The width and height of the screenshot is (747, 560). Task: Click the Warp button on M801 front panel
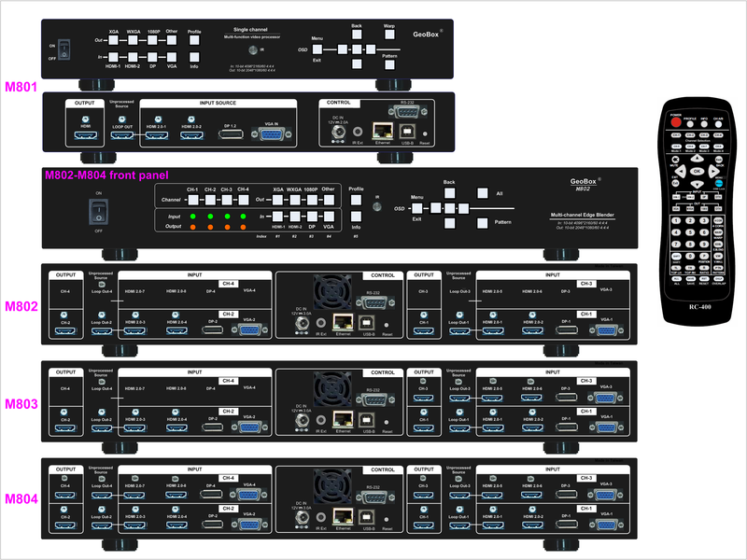point(389,35)
